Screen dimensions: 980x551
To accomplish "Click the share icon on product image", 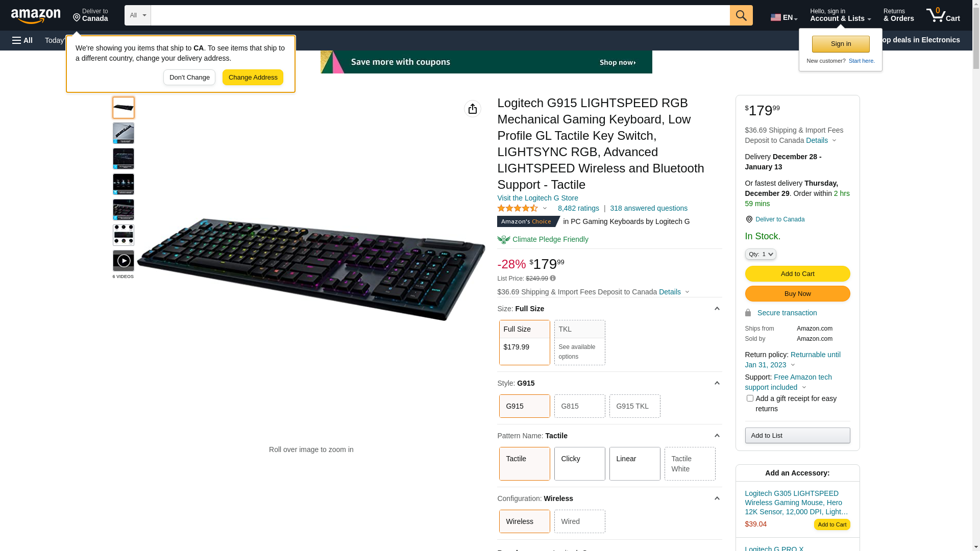I will click(473, 109).
